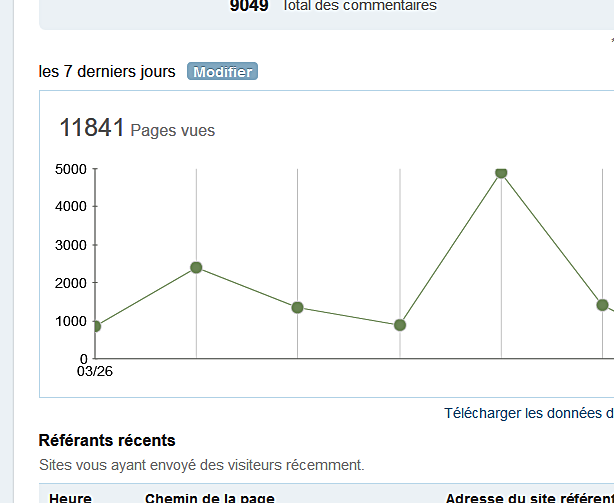
Task: Click the 3000 label on the Y axis
Action: [x=70, y=245]
